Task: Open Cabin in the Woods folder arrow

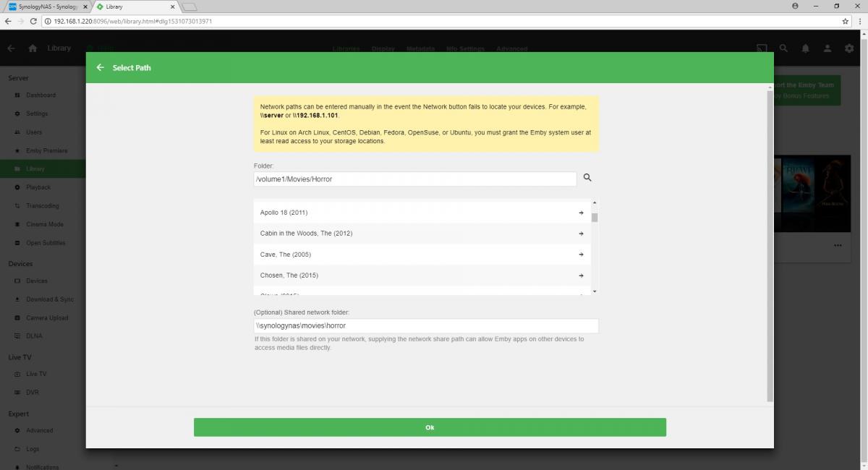Action: coord(582,234)
